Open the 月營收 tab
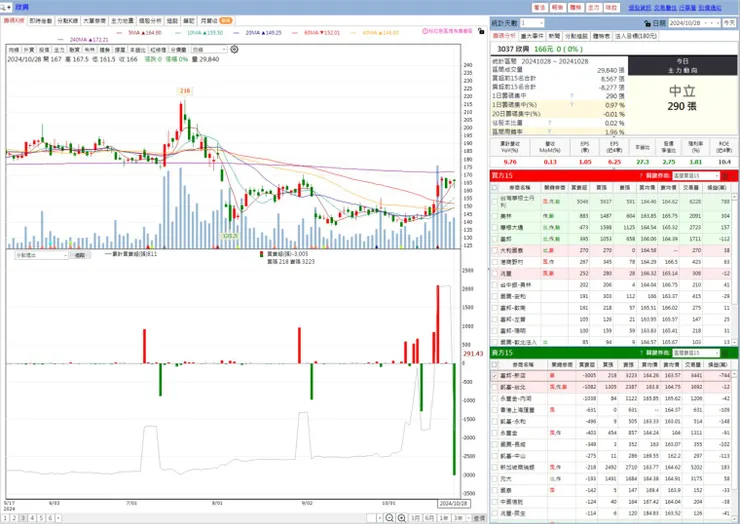 pyautogui.click(x=216, y=21)
